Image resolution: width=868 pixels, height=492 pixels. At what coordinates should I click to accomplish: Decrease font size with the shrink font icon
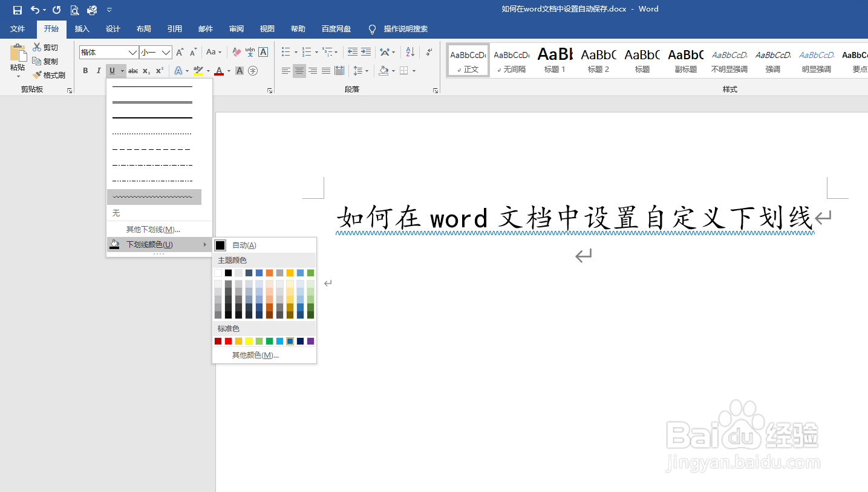click(x=193, y=53)
